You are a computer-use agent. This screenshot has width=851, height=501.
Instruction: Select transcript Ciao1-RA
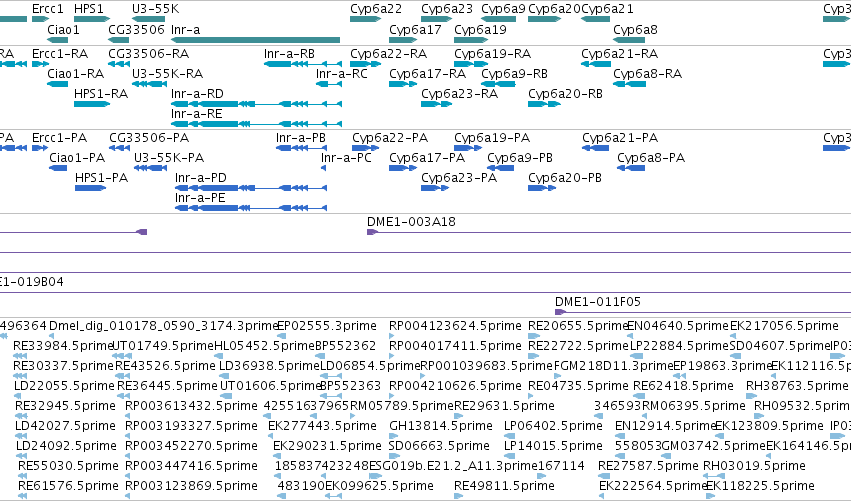75,73
